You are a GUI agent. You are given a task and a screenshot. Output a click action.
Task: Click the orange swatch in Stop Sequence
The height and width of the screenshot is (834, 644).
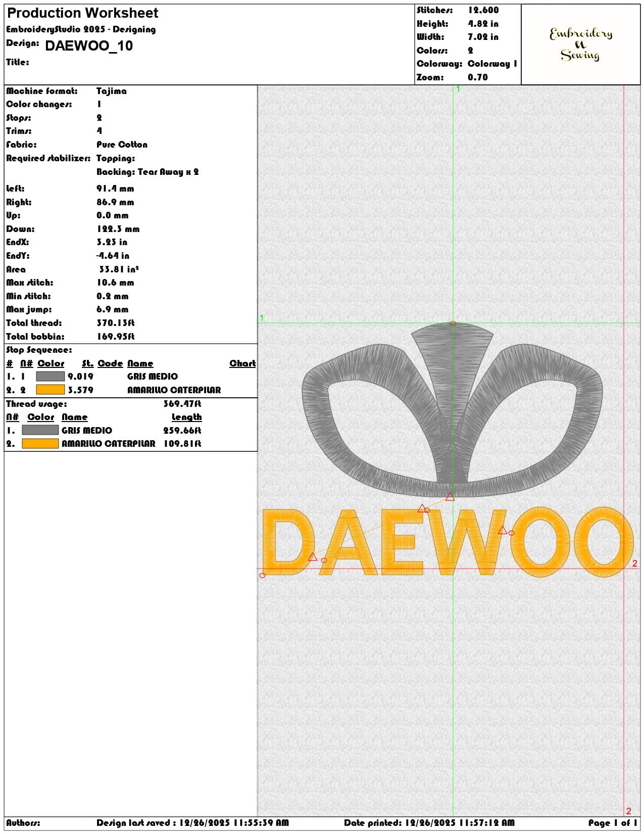coord(51,390)
